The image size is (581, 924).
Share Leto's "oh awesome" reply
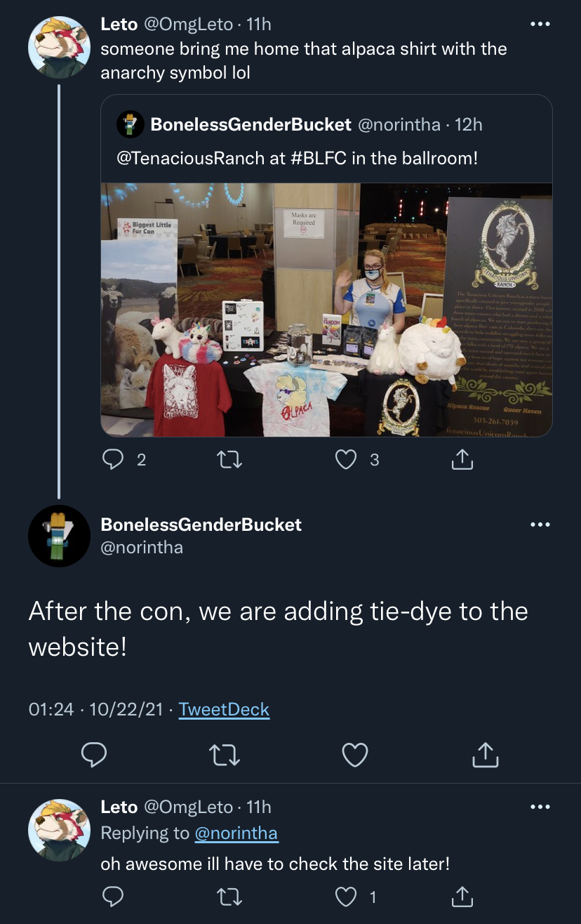click(461, 897)
